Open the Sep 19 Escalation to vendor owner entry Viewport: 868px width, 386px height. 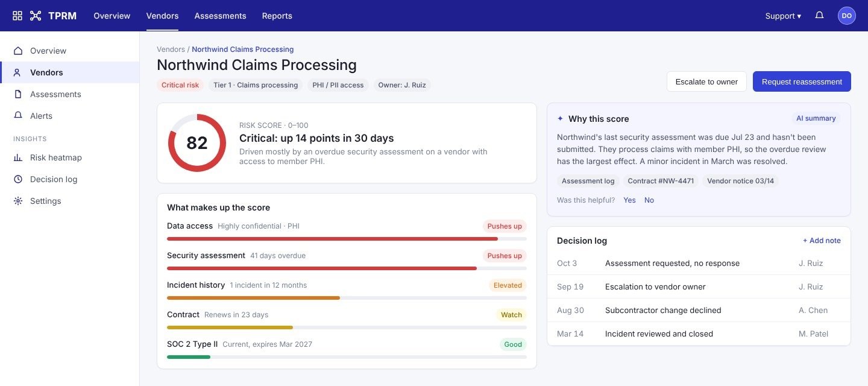(x=699, y=286)
